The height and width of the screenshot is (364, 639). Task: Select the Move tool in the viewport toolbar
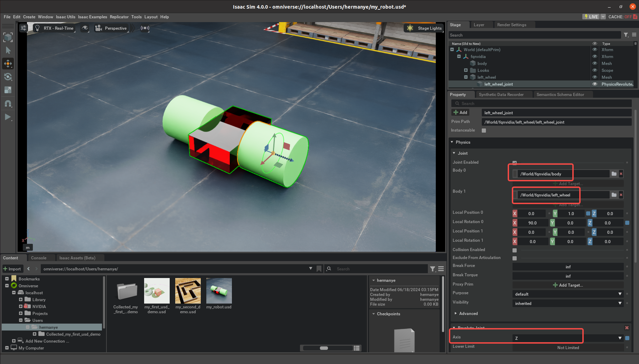pos(8,64)
